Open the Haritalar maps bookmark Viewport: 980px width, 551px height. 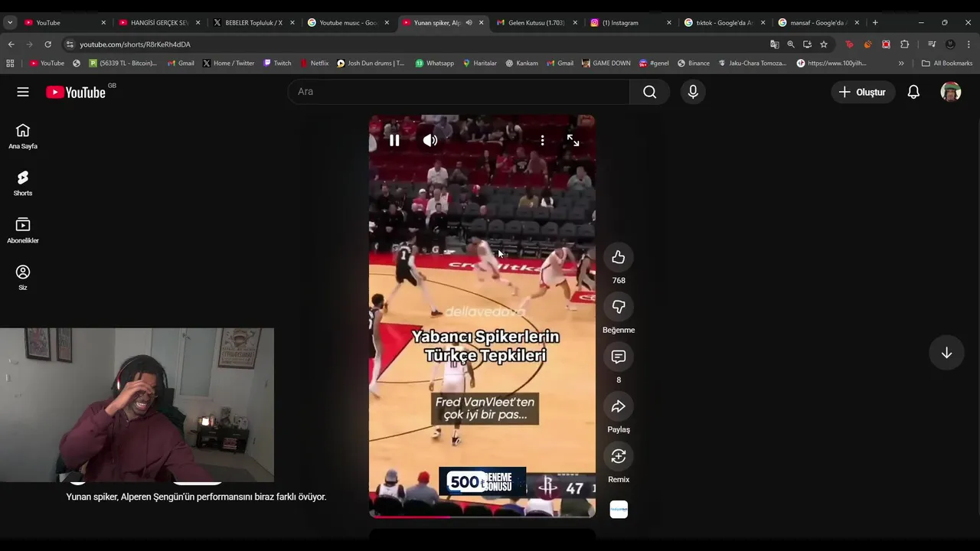coord(480,64)
